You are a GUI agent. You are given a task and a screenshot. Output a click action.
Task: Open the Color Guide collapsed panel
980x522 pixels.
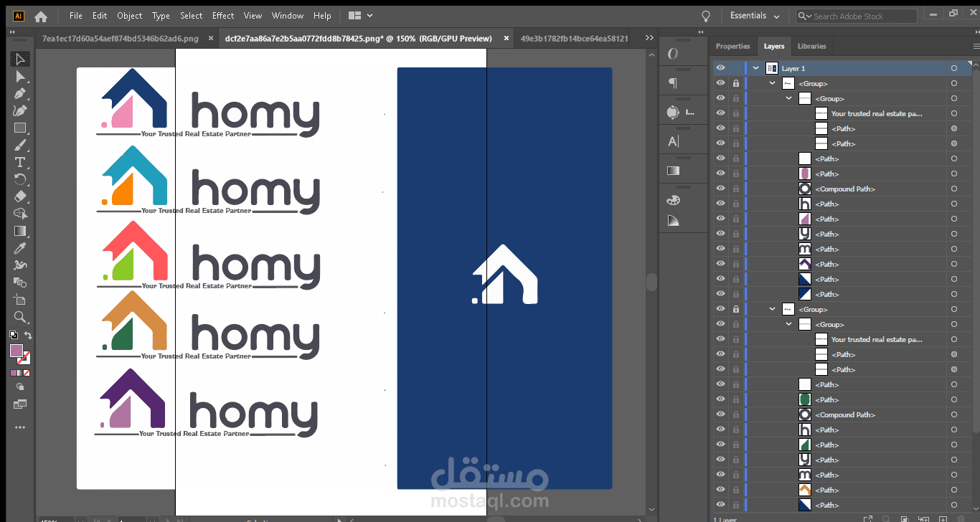[x=673, y=221]
